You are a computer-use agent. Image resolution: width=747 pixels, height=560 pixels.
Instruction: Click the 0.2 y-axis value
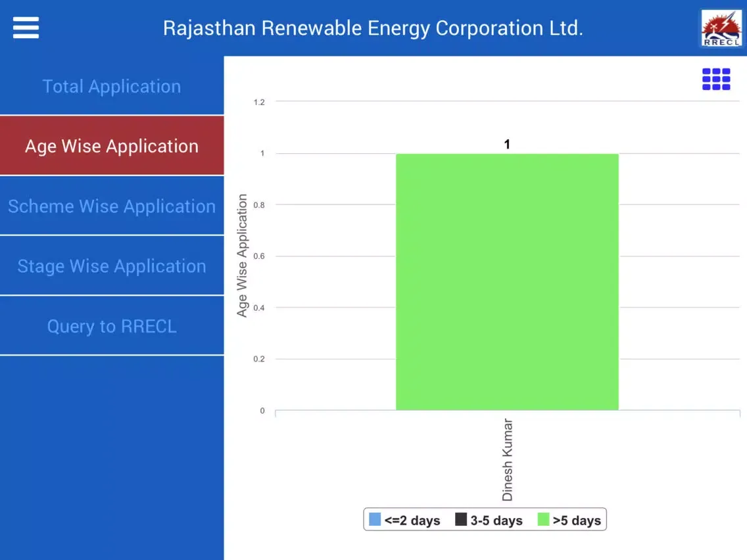pyautogui.click(x=259, y=359)
